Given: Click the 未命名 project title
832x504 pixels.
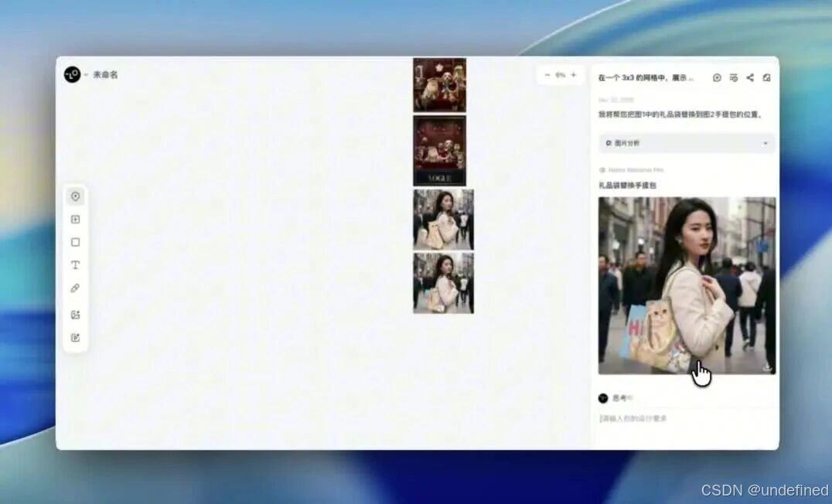Looking at the screenshot, I should click(105, 75).
